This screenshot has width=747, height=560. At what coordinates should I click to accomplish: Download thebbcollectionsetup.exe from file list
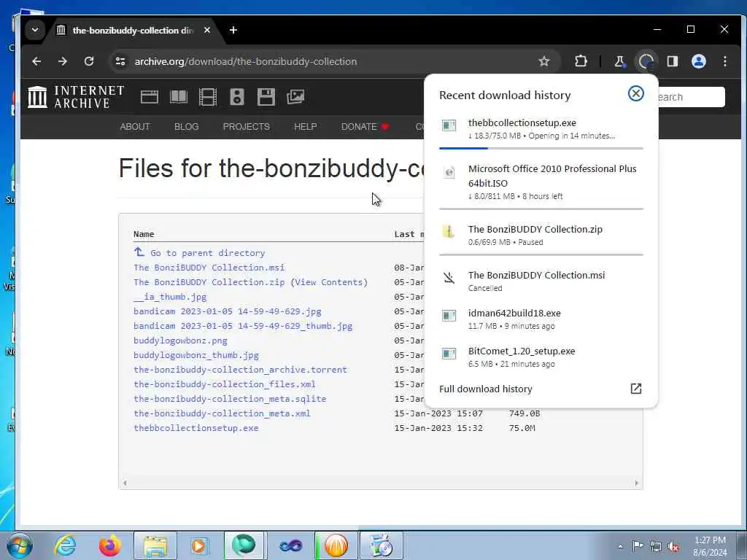(196, 428)
